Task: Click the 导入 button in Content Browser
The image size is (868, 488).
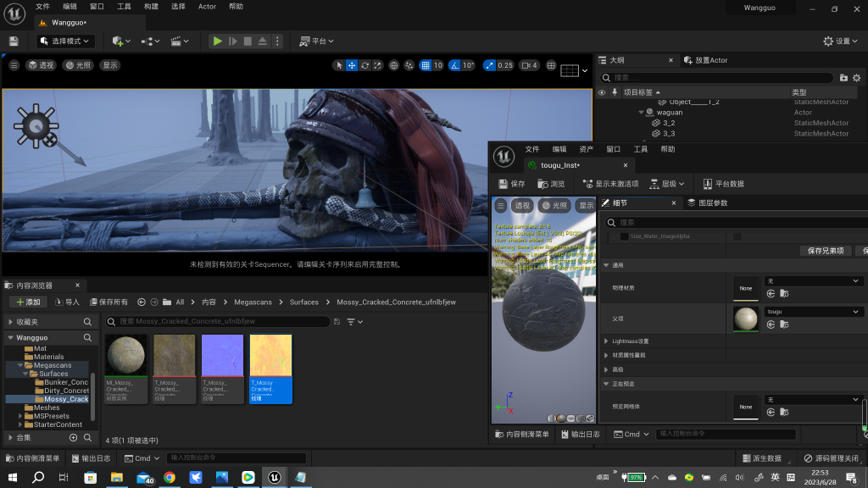Action: (x=67, y=302)
